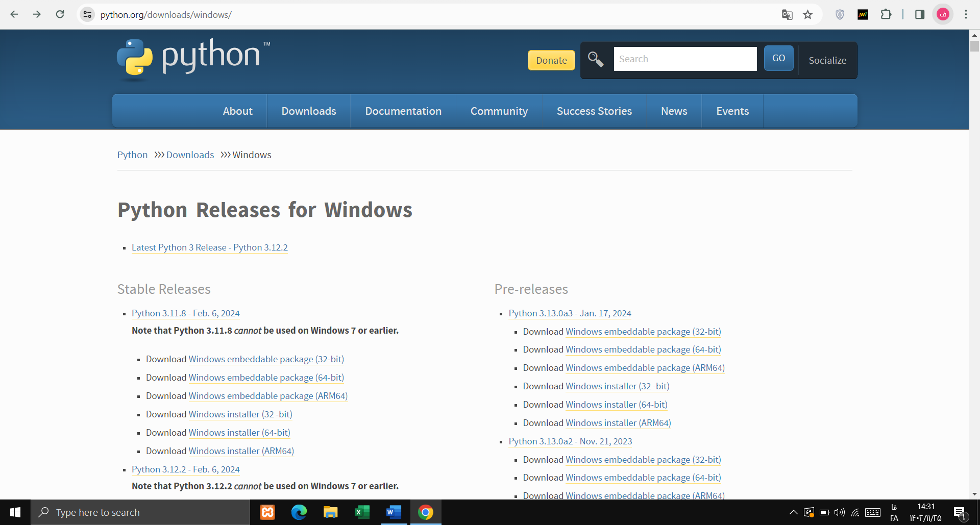The height and width of the screenshot is (525, 980).
Task: Open the Google Translate icon in address bar
Action: (x=787, y=15)
